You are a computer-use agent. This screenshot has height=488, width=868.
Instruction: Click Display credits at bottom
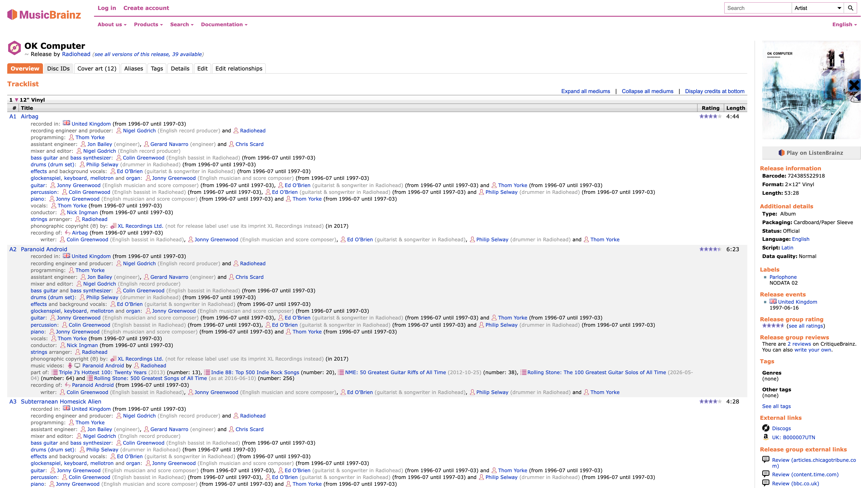click(x=715, y=91)
